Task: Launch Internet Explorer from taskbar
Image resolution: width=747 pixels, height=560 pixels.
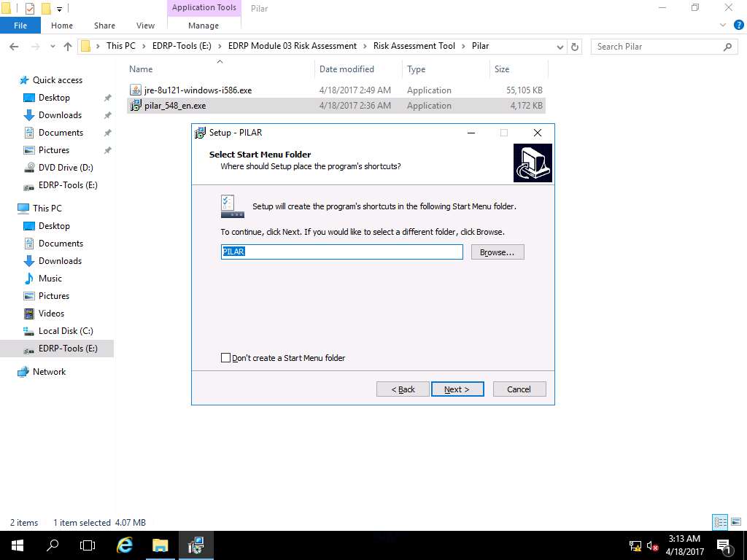Action: pyautogui.click(x=124, y=545)
